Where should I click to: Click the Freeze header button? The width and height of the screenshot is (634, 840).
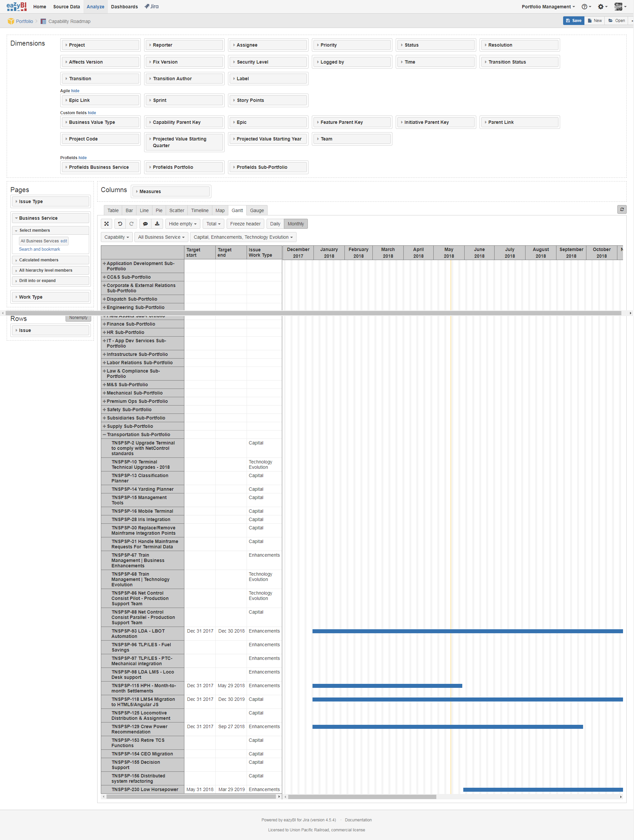pos(245,224)
